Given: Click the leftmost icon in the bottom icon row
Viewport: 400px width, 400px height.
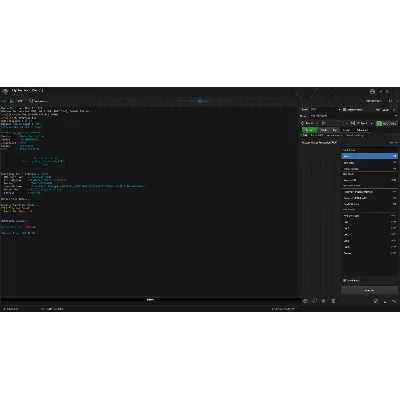Looking at the screenshot, I should 305,301.
